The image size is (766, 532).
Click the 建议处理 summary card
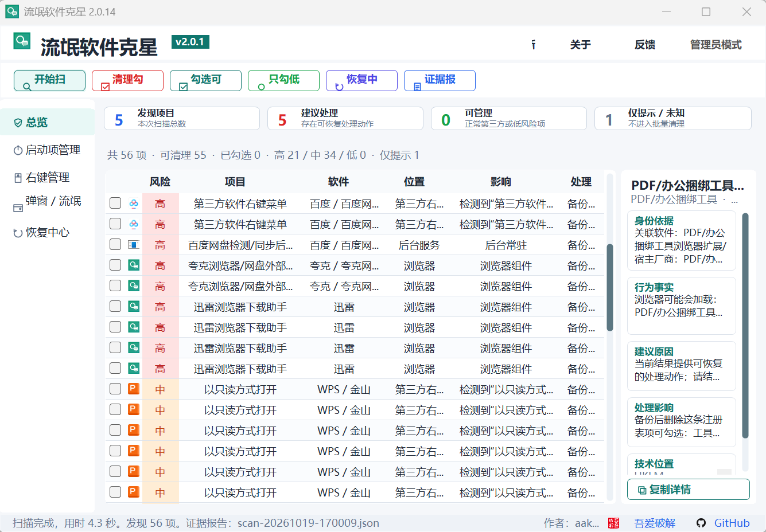click(x=345, y=119)
